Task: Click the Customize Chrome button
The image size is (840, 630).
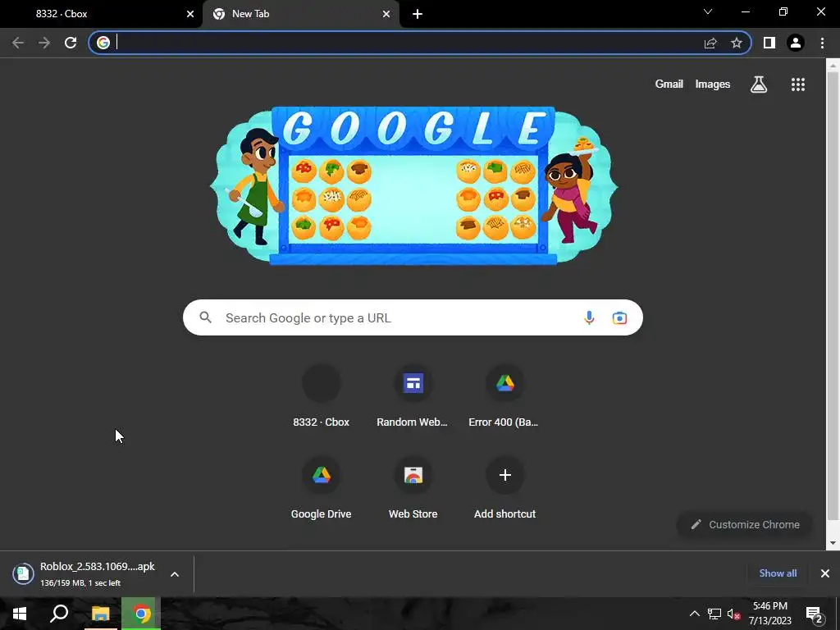Action: click(745, 525)
